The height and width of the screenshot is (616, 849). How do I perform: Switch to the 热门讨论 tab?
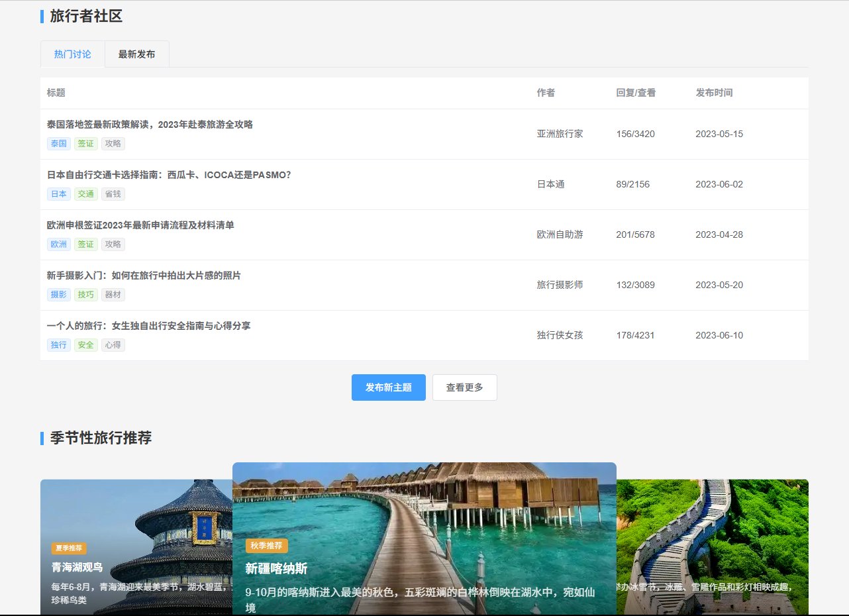click(73, 54)
